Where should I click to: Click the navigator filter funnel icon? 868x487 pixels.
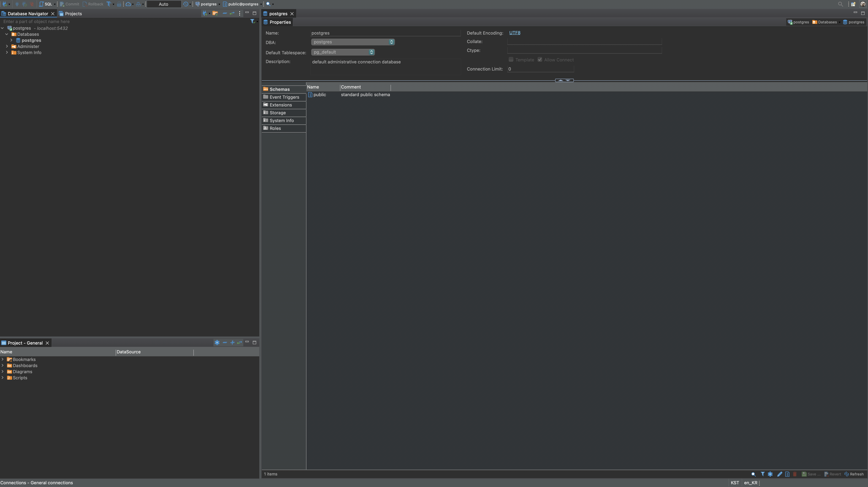click(252, 21)
